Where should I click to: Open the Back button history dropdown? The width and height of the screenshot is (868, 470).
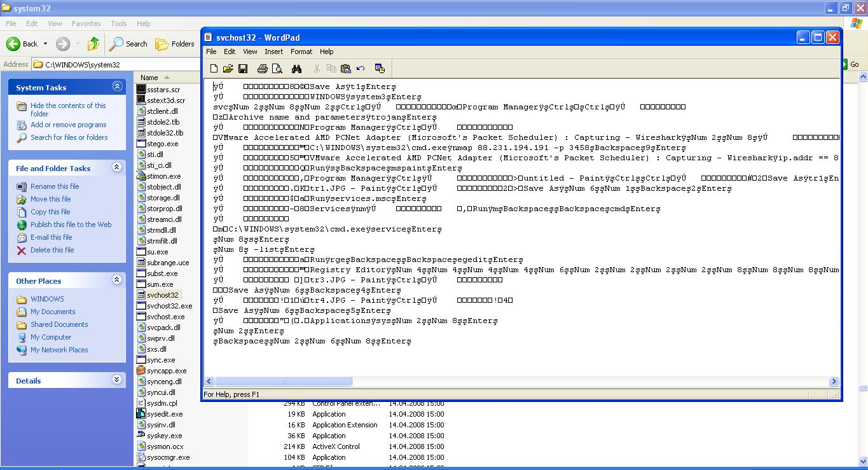point(45,44)
